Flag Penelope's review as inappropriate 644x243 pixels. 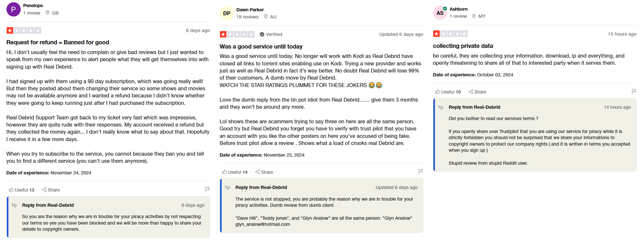click(x=207, y=190)
